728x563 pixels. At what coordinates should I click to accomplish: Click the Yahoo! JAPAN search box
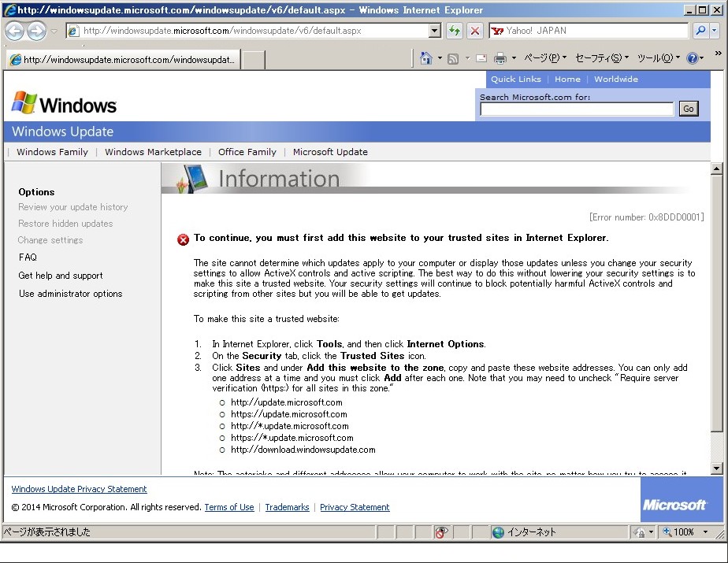pos(589,31)
